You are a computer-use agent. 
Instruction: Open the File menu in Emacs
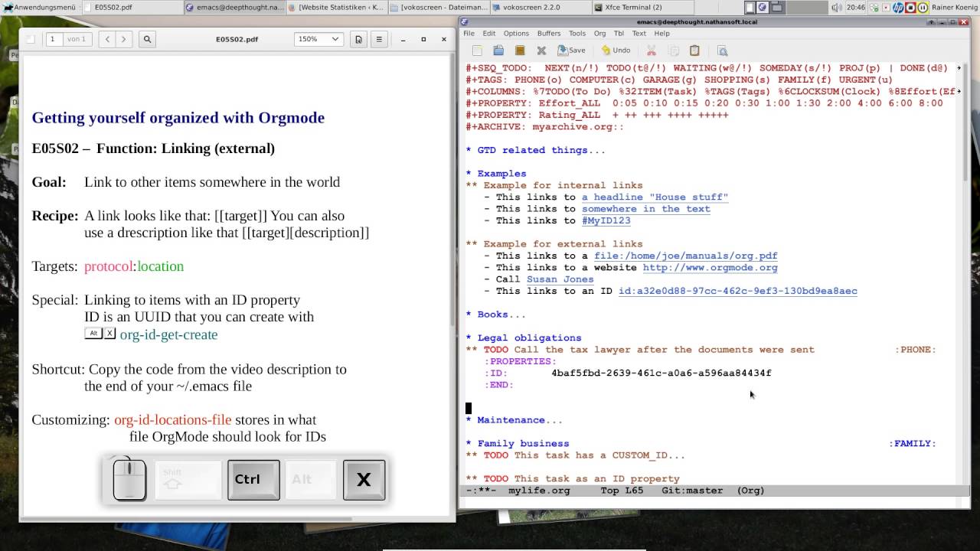point(469,34)
